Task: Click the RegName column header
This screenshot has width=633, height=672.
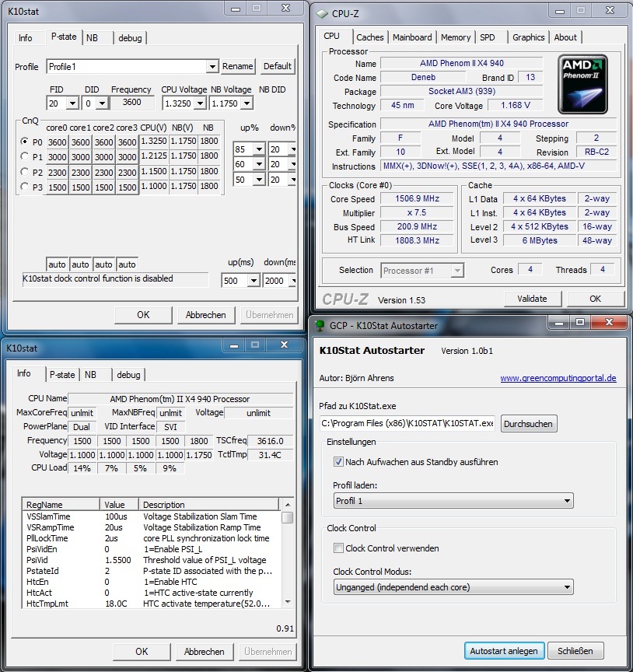Action: click(61, 505)
